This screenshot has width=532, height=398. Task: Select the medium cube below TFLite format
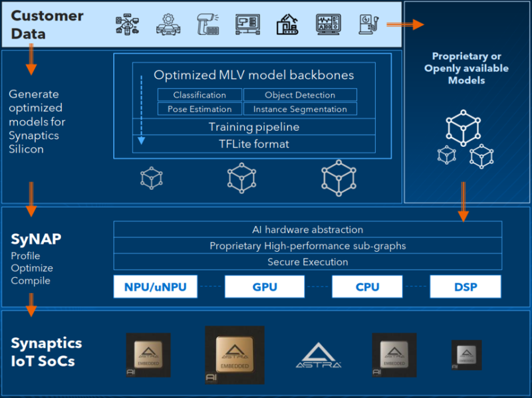click(241, 178)
